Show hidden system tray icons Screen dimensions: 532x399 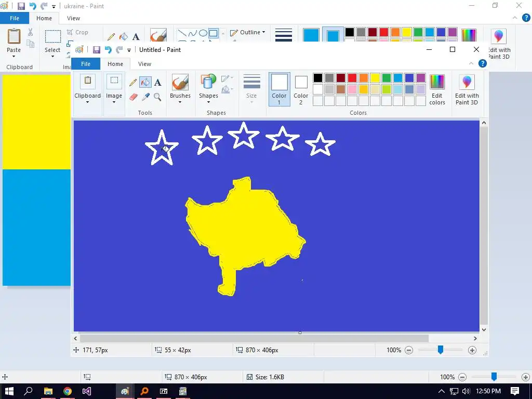[442, 391]
